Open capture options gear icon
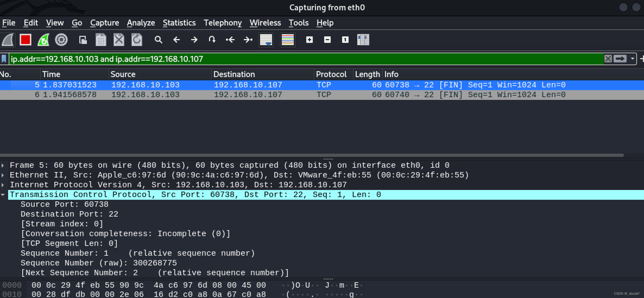 pos(61,40)
